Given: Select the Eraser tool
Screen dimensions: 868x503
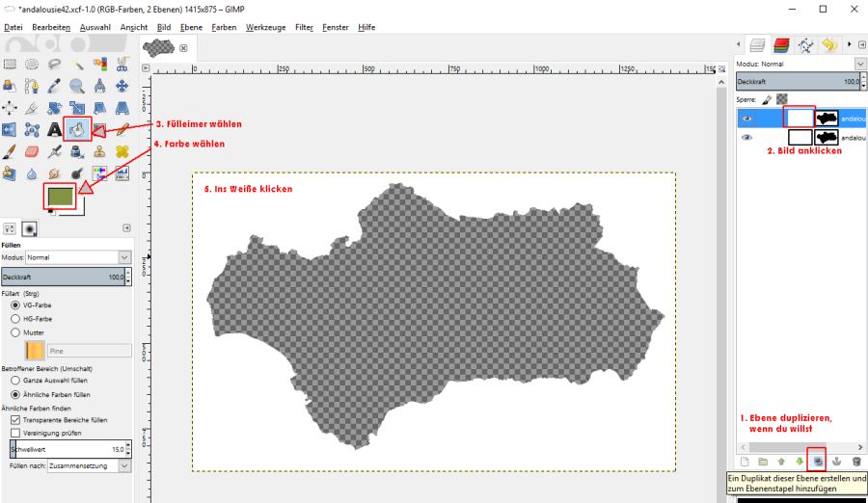Looking at the screenshot, I should tap(32, 151).
